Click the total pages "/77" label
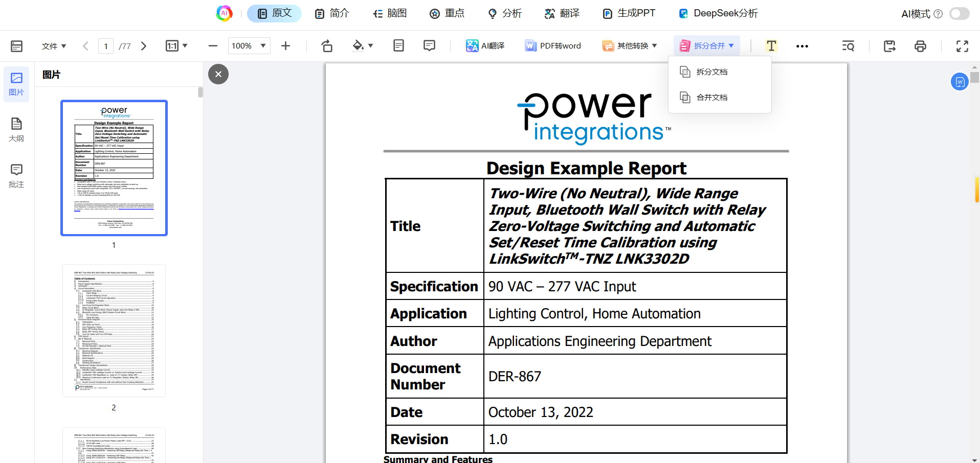The image size is (980, 463). click(x=124, y=47)
